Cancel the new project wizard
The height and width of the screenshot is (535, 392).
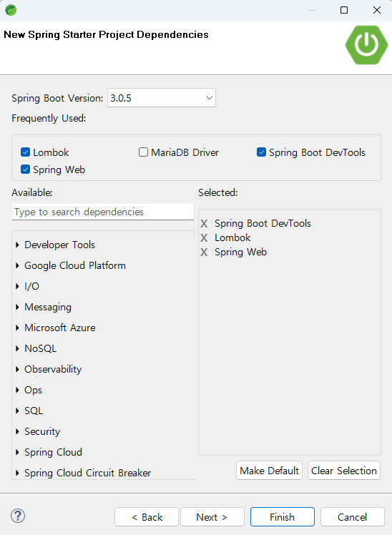(353, 517)
